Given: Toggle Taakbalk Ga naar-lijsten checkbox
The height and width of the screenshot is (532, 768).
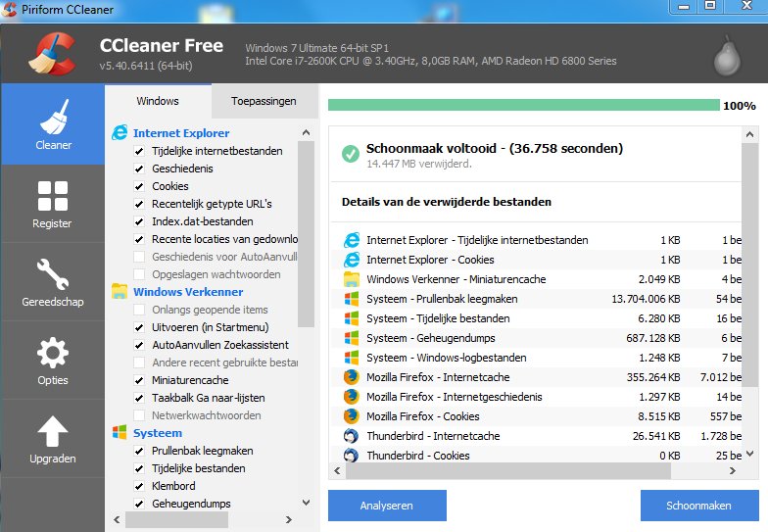Looking at the screenshot, I should point(139,398).
